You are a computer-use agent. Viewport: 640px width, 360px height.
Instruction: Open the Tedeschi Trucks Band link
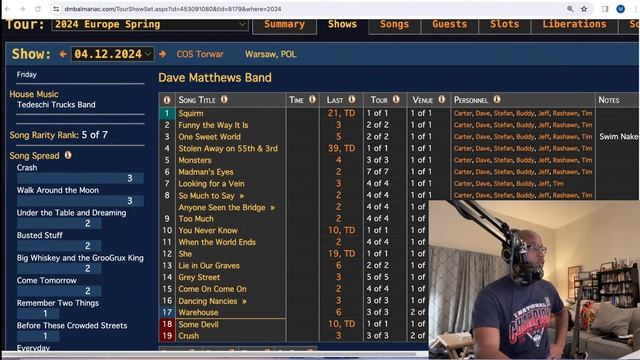pyautogui.click(x=56, y=104)
